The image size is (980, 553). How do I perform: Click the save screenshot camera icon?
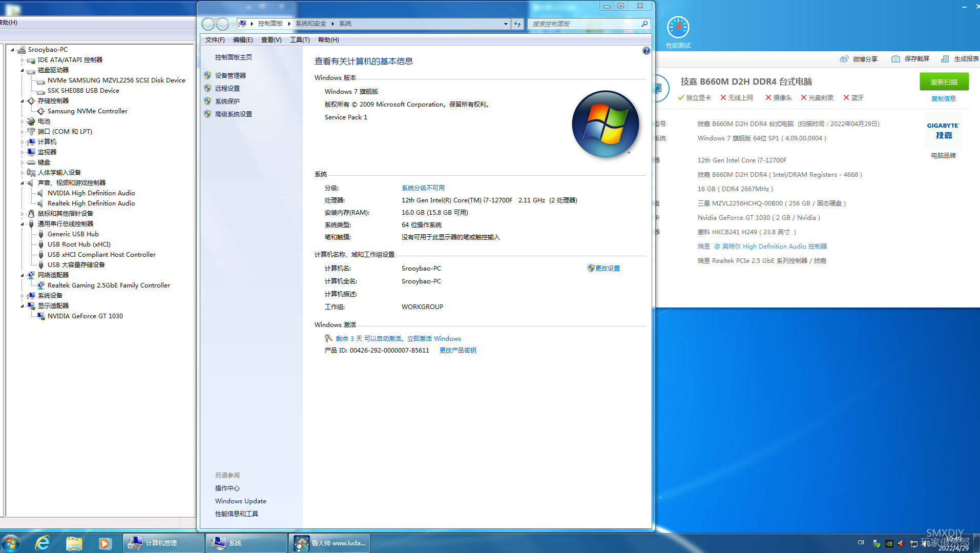pyautogui.click(x=895, y=59)
